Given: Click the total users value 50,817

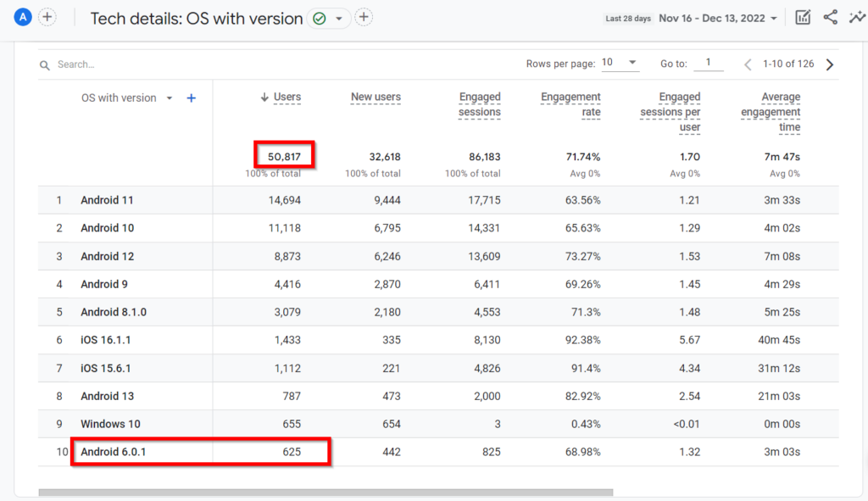Looking at the screenshot, I should click(x=285, y=157).
